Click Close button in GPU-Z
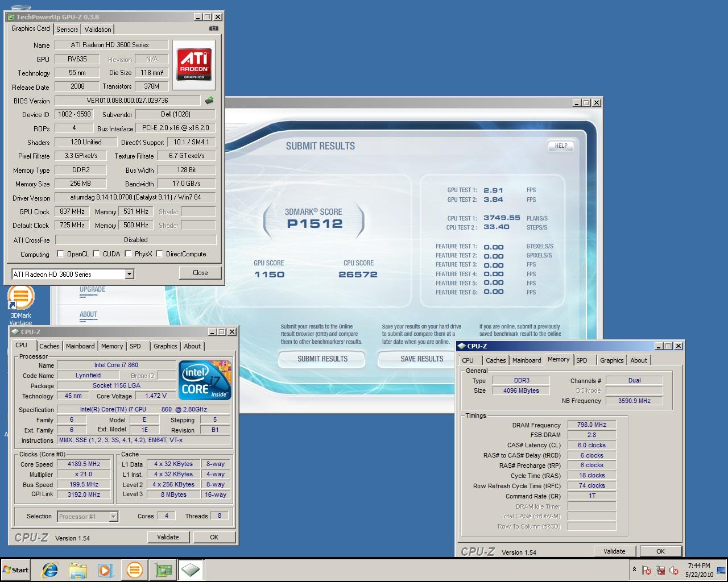 [x=200, y=273]
